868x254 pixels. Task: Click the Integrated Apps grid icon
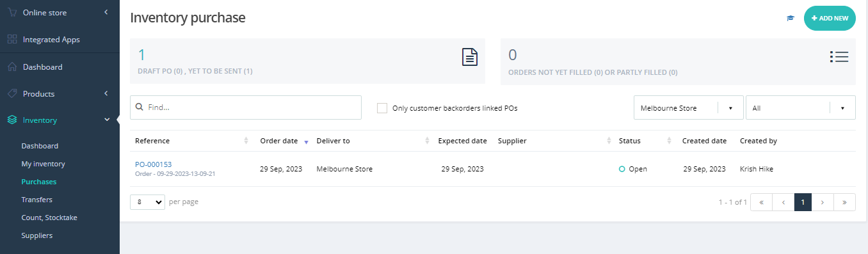[12, 40]
